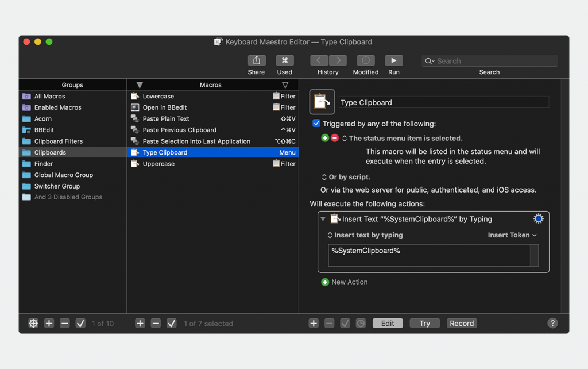Select the Clipboards group
Viewport: 588px width, 369px height.
[x=73, y=152]
